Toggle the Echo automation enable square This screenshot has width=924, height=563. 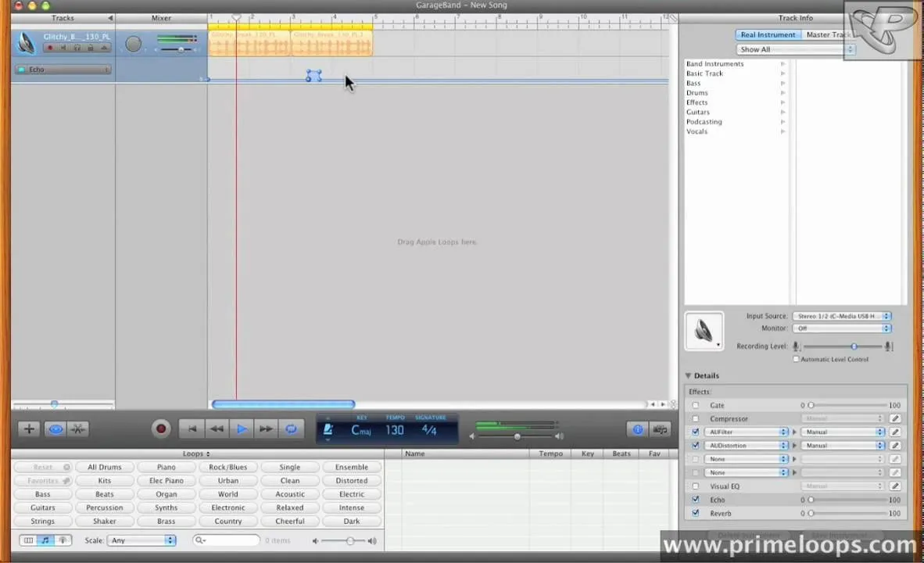coord(22,70)
